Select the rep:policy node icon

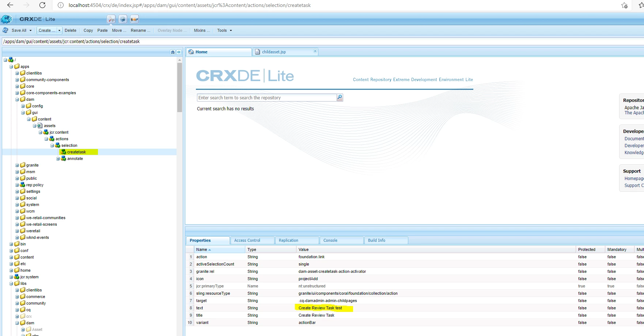(x=23, y=185)
